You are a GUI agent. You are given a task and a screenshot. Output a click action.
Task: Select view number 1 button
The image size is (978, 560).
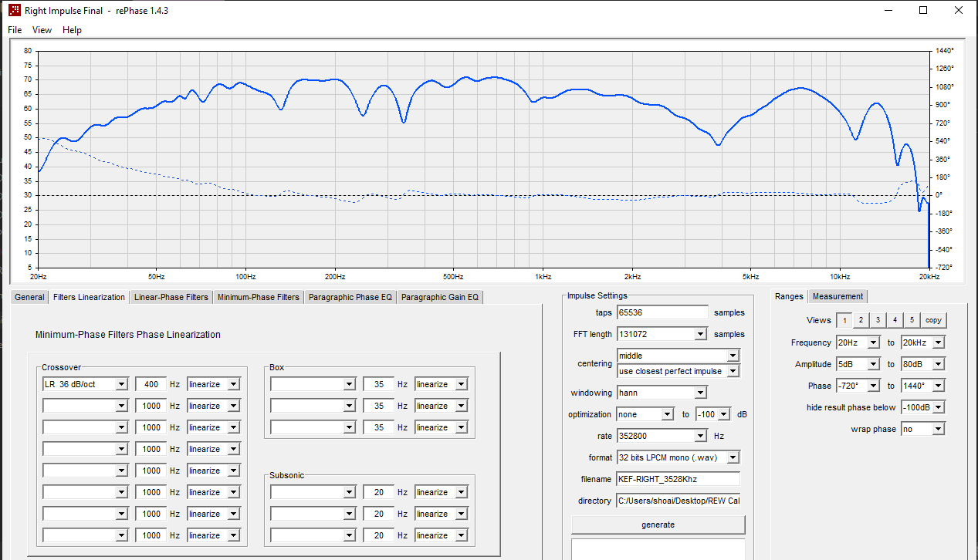click(844, 320)
